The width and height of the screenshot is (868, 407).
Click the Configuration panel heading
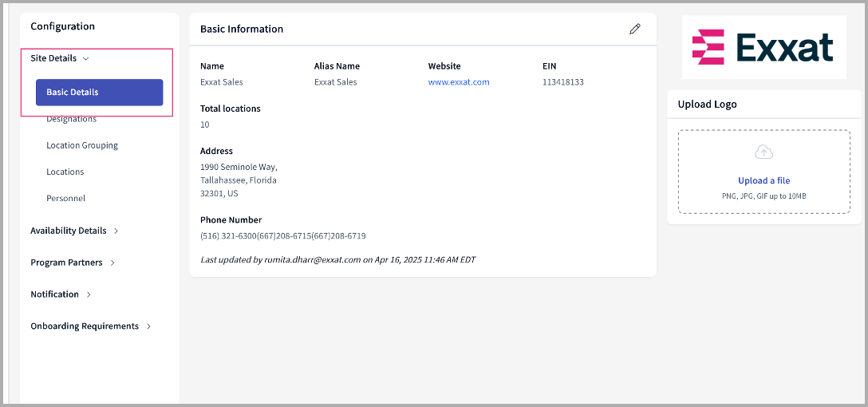62,26
